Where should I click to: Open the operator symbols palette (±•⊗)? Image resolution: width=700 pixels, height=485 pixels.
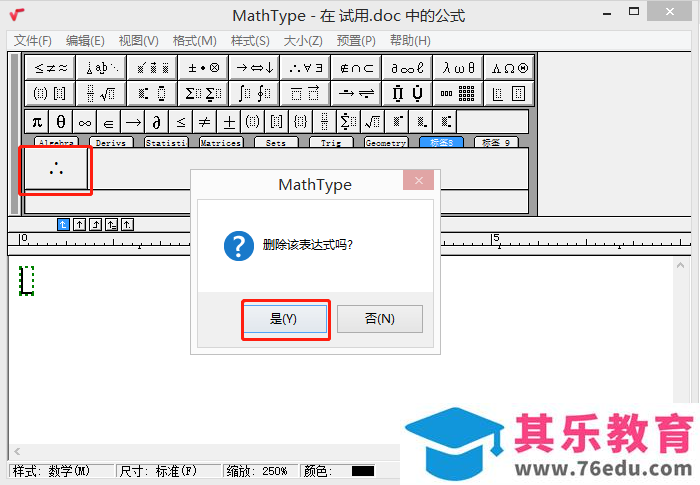click(x=203, y=68)
